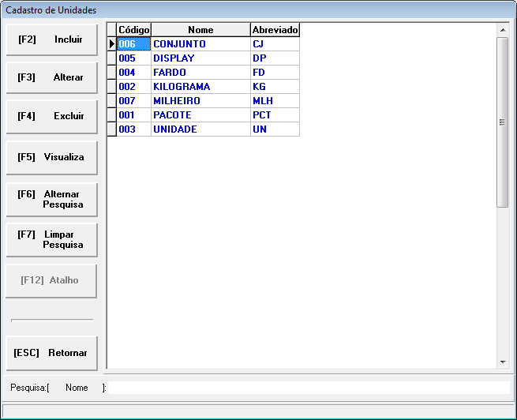The width and height of the screenshot is (517, 420).
Task: Select the DISPLAY unit row
Action: [x=200, y=58]
